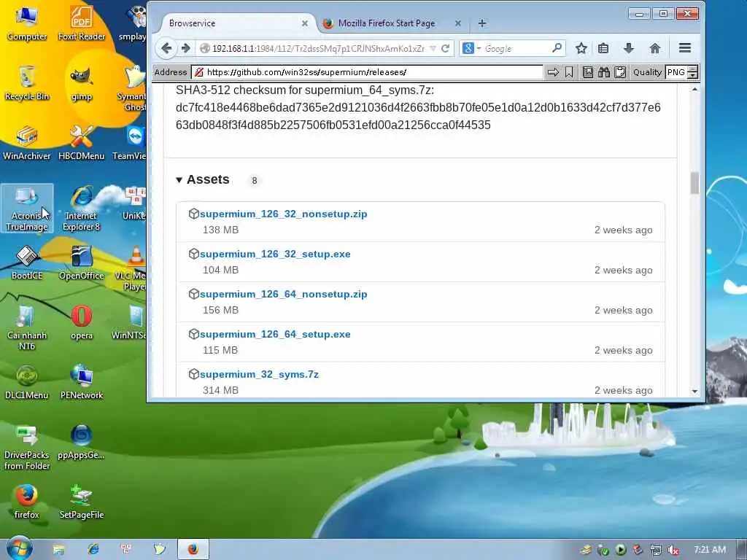This screenshot has width=747, height=560.
Task: Click the browser Forward arrow button
Action: [x=186, y=48]
